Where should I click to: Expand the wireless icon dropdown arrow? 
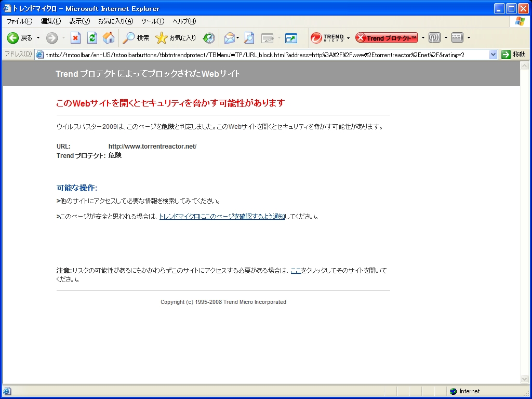[446, 37]
